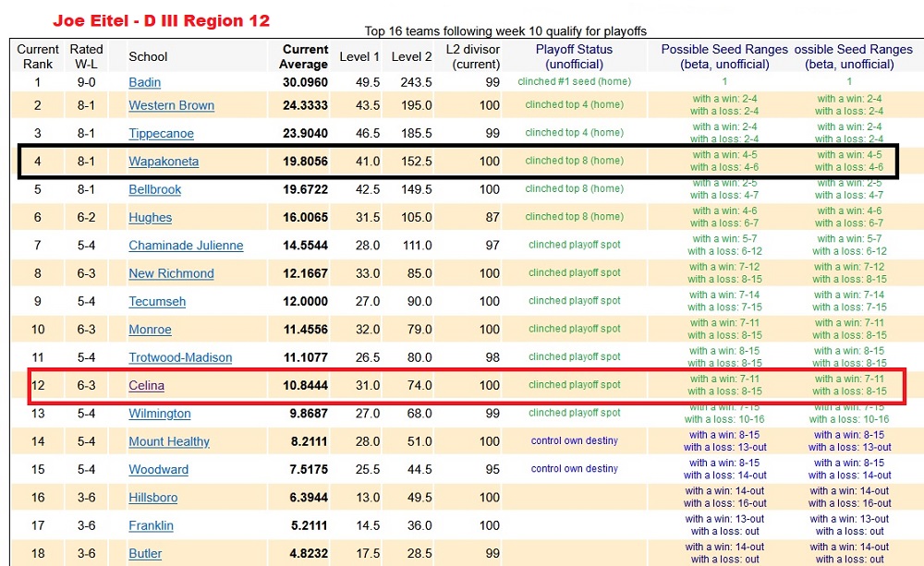
Task: Select the Celina link
Action: (x=146, y=385)
